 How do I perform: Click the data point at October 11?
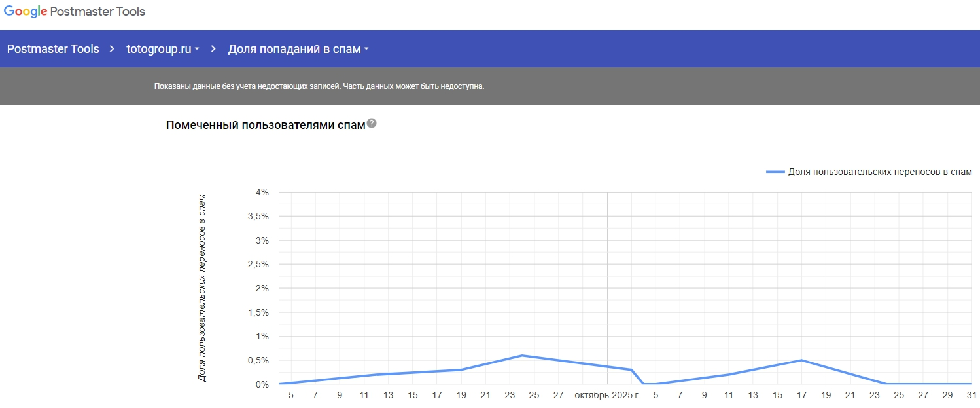click(728, 375)
